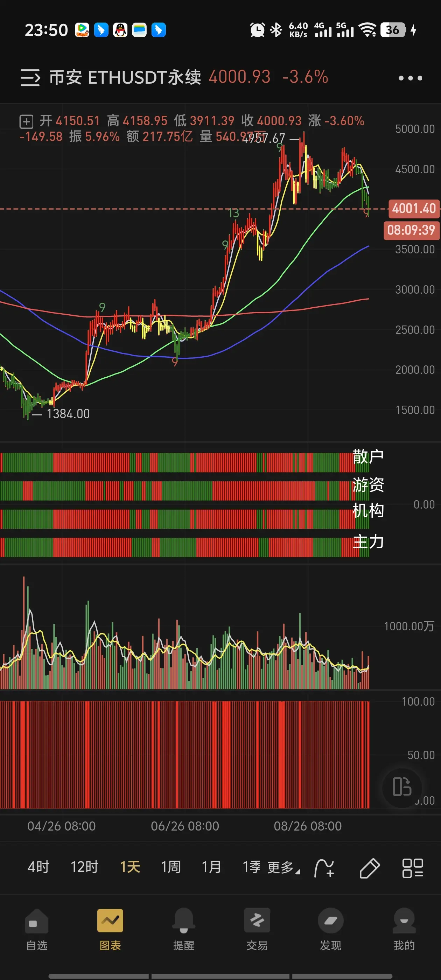Image resolution: width=441 pixels, height=980 pixels.
Task: Tap the date label 06/26 08:00
Action: pos(185,826)
